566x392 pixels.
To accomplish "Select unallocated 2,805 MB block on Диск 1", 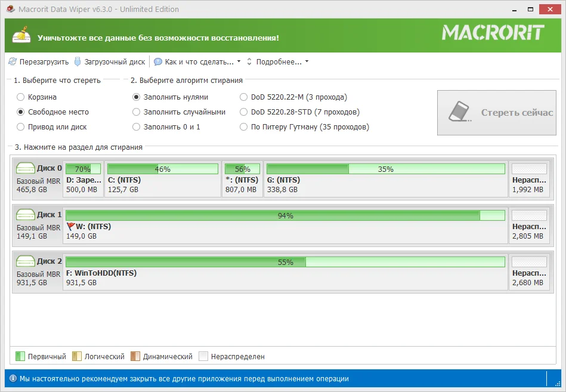I will point(529,226).
